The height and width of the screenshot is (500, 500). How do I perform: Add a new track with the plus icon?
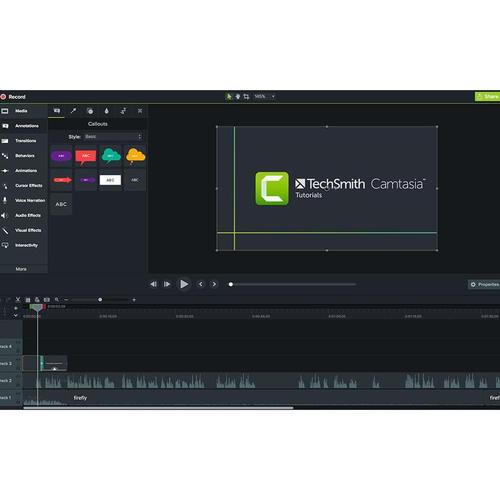pyautogui.click(x=15, y=308)
